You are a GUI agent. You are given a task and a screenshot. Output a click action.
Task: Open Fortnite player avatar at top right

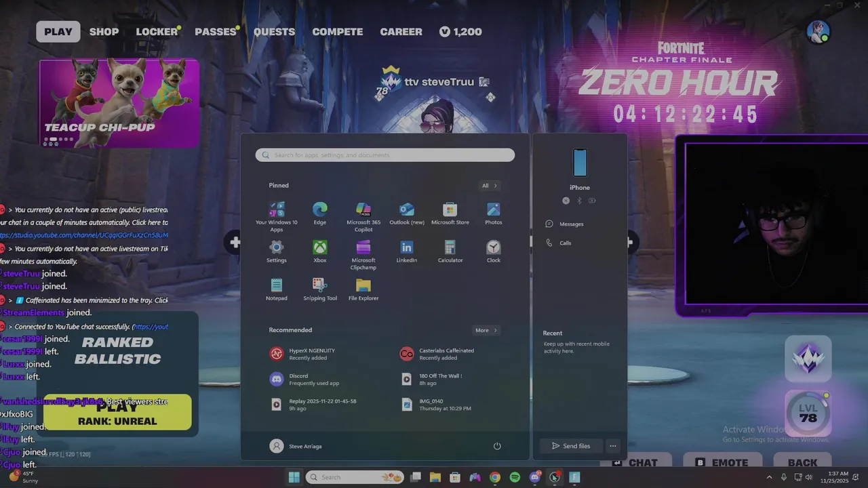(x=818, y=32)
